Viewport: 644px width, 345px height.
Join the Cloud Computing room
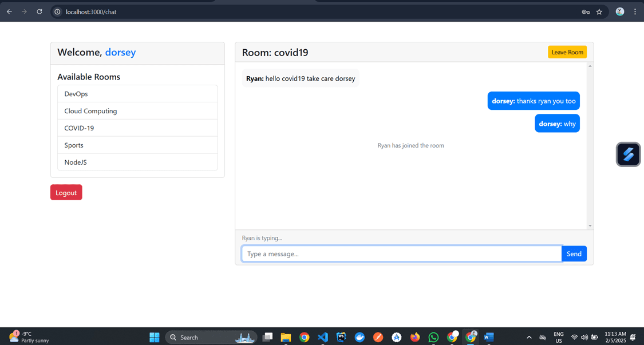(x=137, y=111)
